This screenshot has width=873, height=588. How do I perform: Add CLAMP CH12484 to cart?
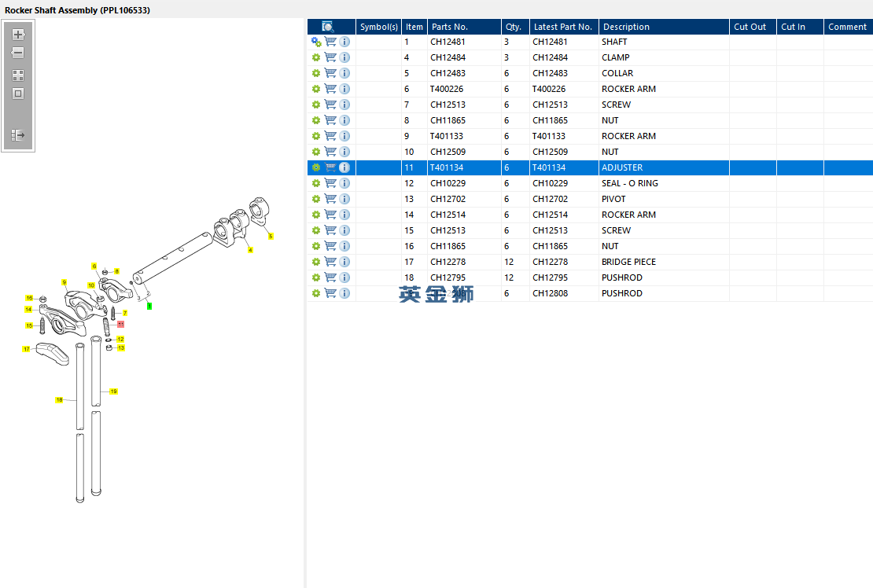coord(330,57)
